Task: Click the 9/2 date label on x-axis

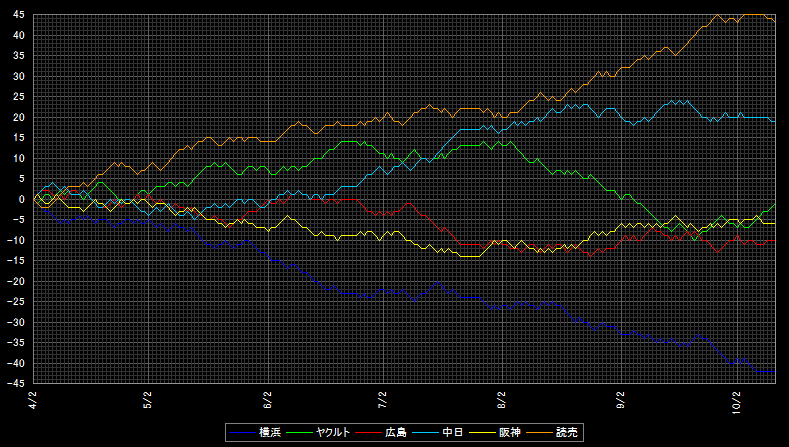Action: [x=621, y=401]
